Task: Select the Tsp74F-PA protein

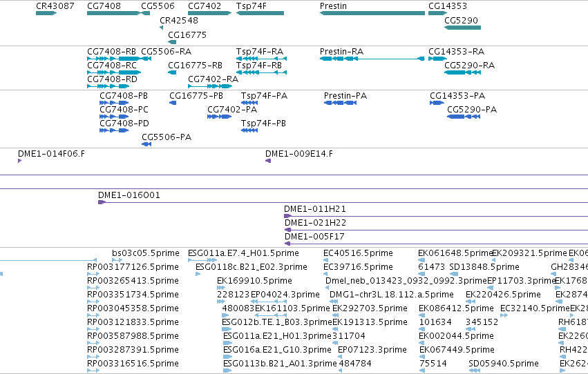Action: [249, 103]
